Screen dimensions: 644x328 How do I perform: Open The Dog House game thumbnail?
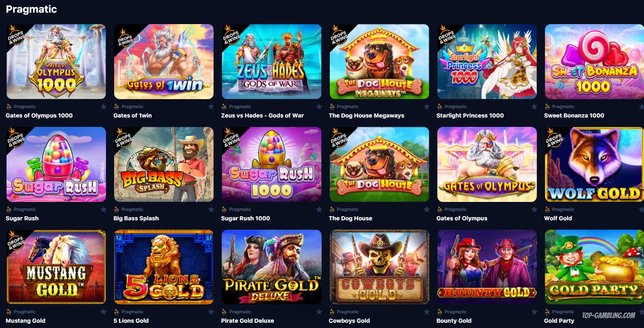(379, 164)
